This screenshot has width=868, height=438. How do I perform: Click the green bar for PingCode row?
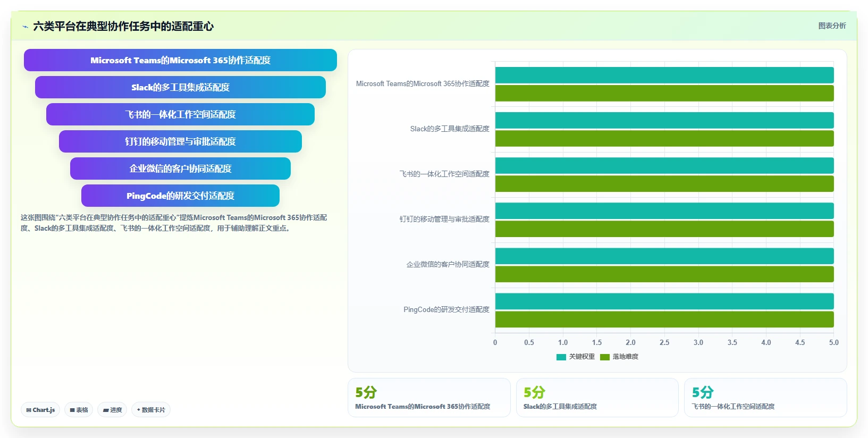point(664,319)
